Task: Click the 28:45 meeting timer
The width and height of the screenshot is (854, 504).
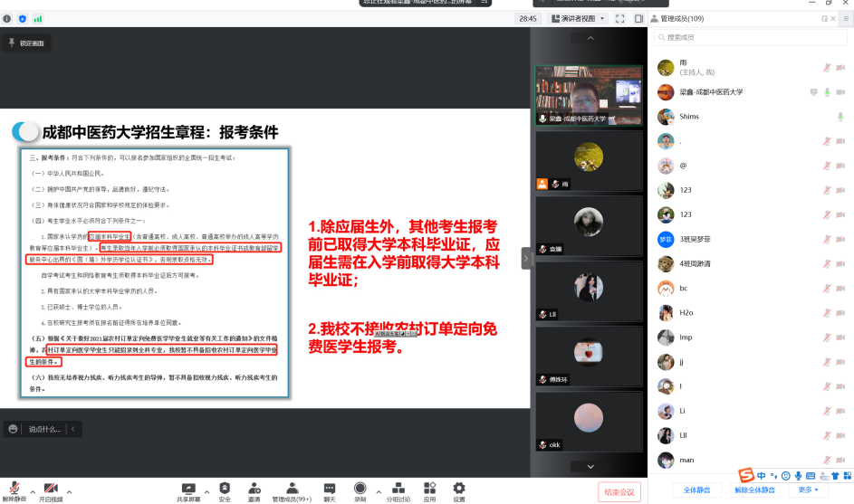Action: (528, 18)
